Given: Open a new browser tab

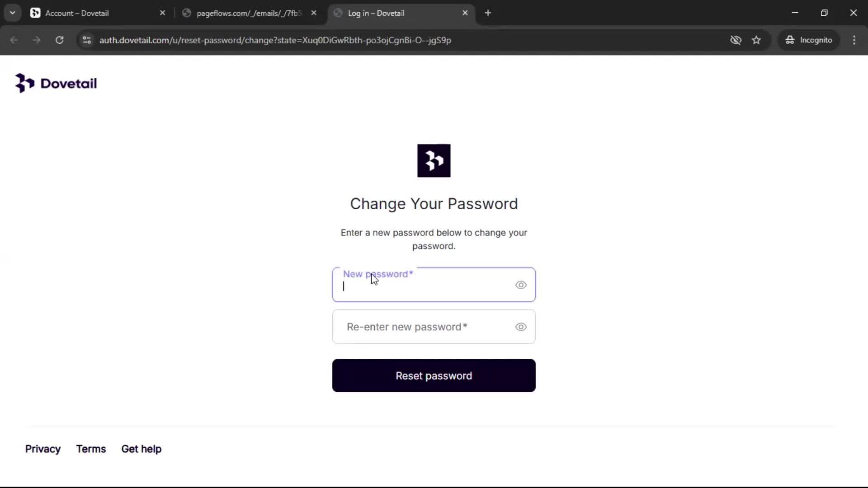Looking at the screenshot, I should pos(488,13).
